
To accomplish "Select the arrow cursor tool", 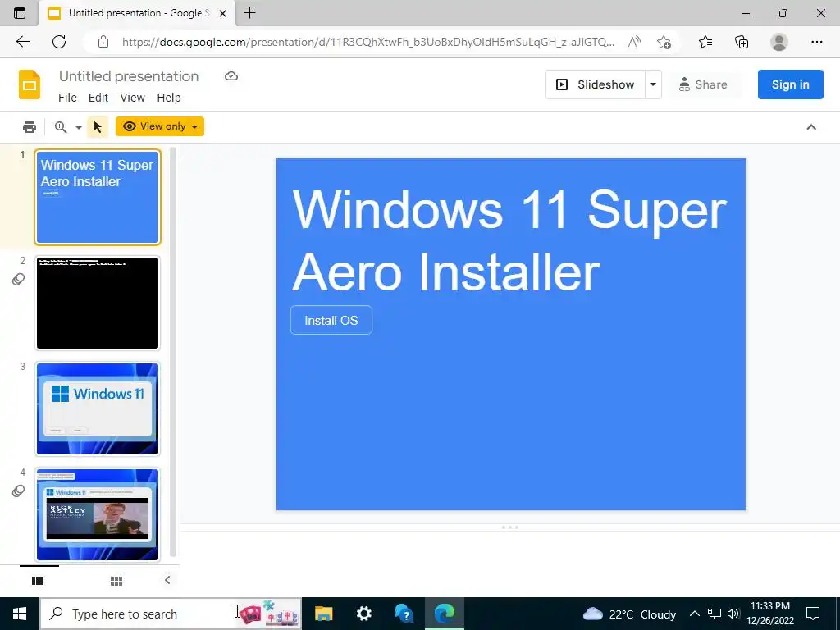I will click(x=98, y=127).
